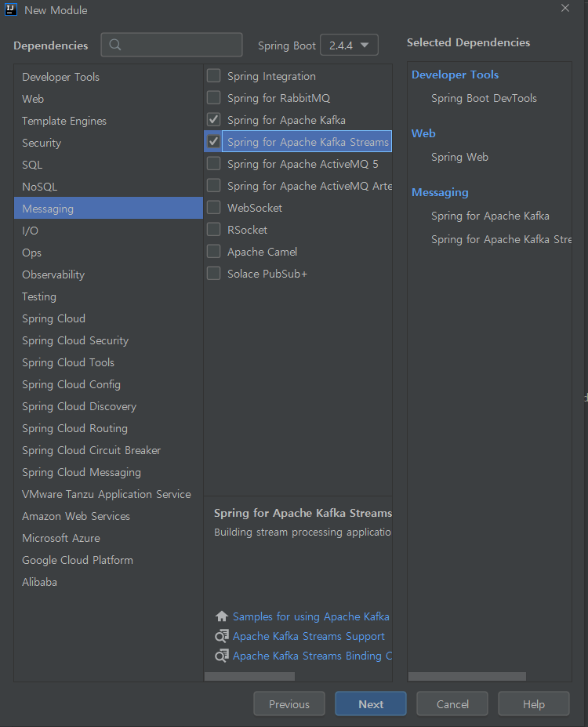Select the Spring Cloud Config category

[x=108, y=384]
